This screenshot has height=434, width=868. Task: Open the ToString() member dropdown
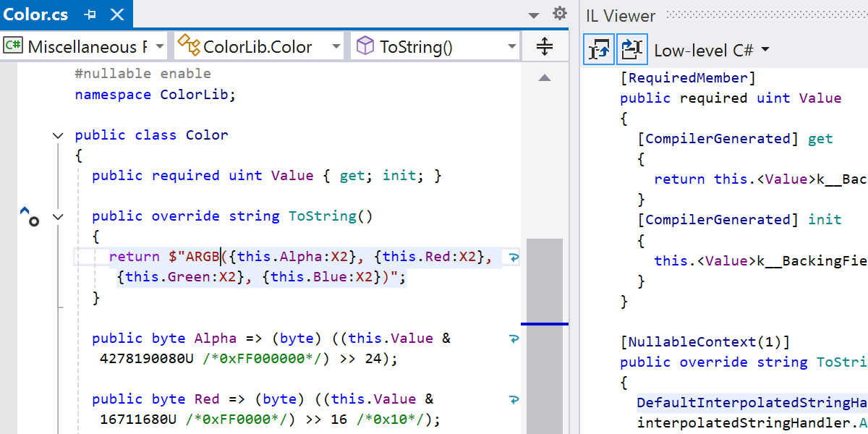point(512,47)
